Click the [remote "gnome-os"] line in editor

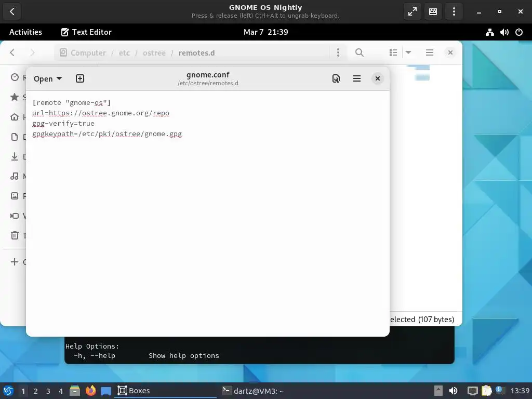(x=72, y=102)
